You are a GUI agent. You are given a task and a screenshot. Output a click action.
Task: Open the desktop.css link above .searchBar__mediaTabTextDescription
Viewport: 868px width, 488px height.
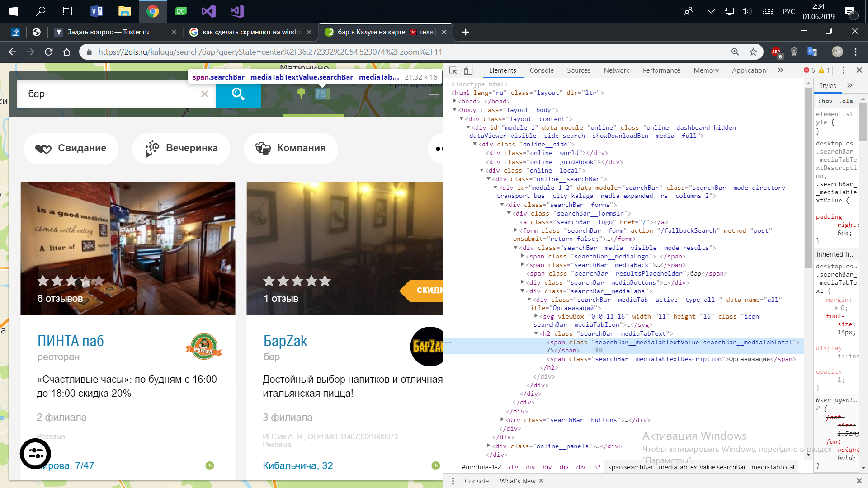(x=836, y=143)
